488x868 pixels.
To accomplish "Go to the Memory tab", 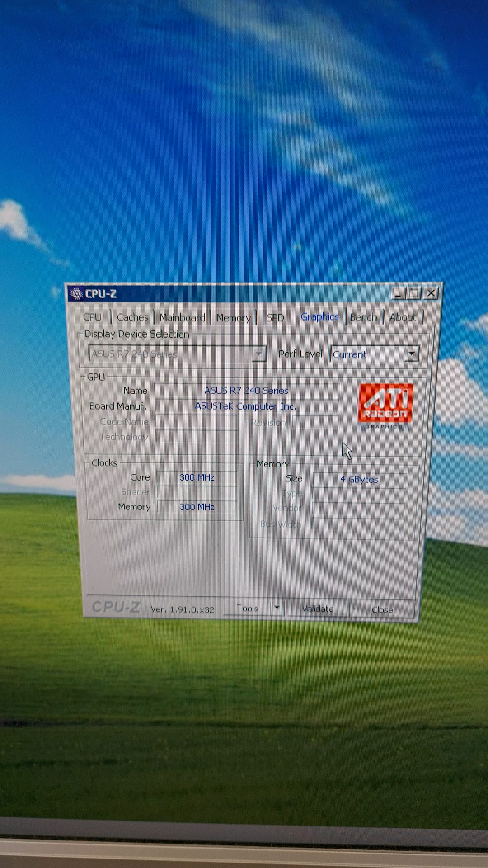I will 233,318.
